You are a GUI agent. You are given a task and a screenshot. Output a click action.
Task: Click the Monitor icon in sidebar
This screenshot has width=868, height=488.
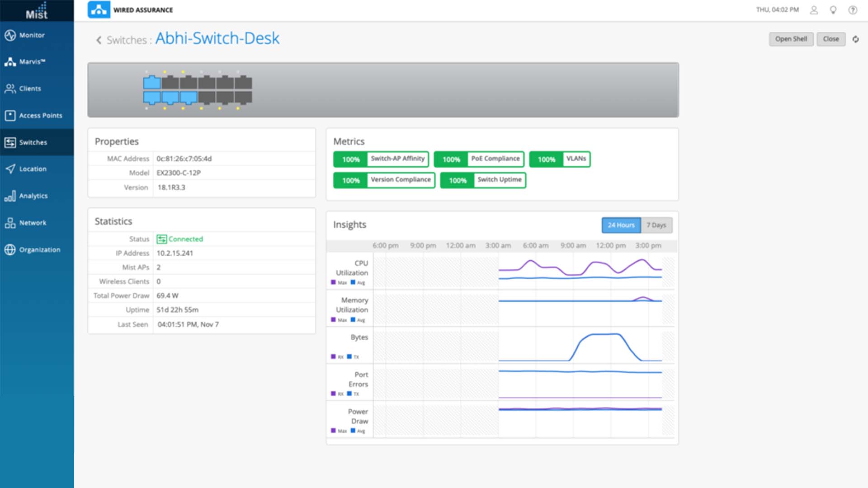pos(10,35)
